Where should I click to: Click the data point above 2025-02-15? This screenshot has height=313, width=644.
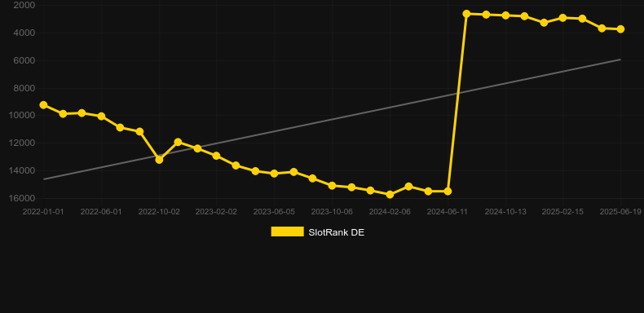point(562,18)
